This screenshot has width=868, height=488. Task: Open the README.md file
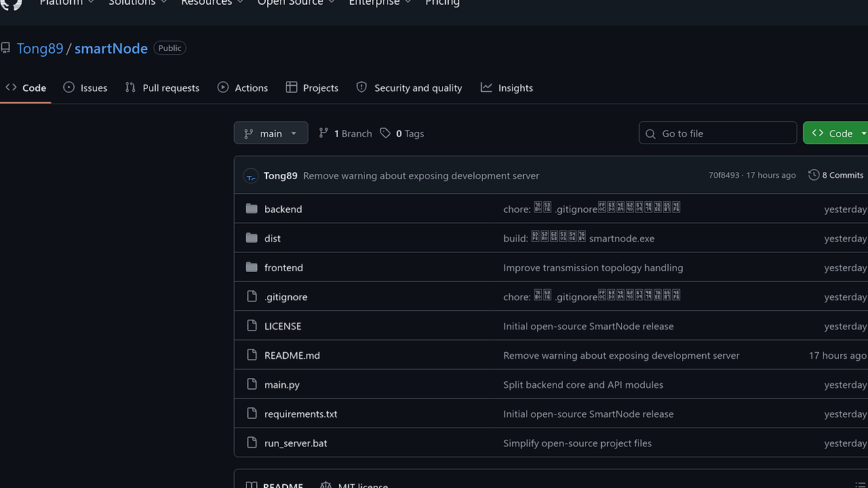pos(292,355)
